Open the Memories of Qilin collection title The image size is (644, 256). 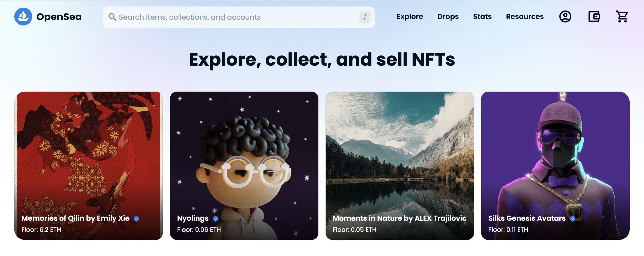click(x=76, y=218)
